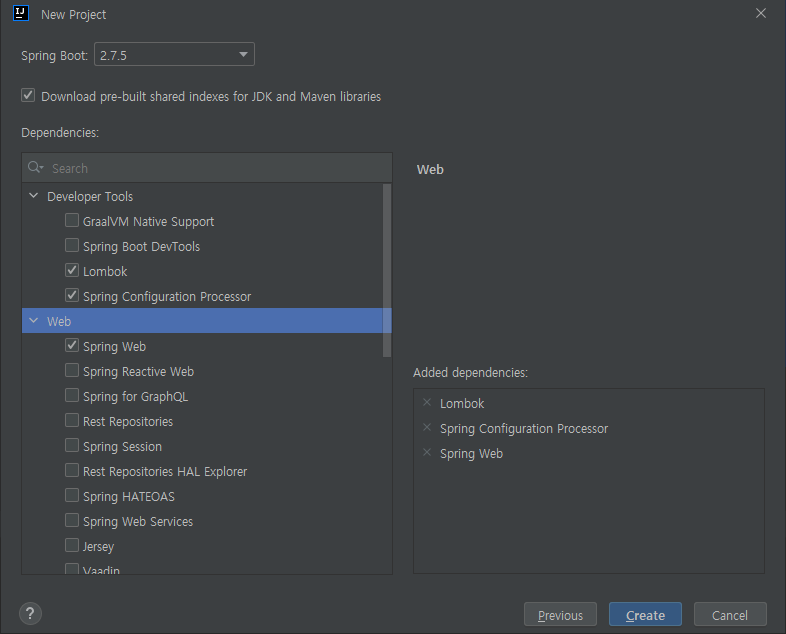Enable Spring Boot DevTools checkbox
Image resolution: width=786 pixels, height=634 pixels.
pos(72,245)
